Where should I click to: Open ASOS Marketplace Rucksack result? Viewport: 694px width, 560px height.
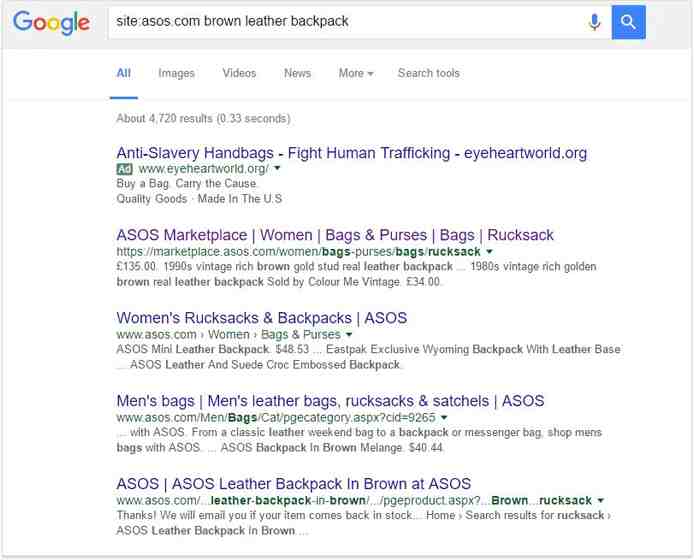pos(335,235)
